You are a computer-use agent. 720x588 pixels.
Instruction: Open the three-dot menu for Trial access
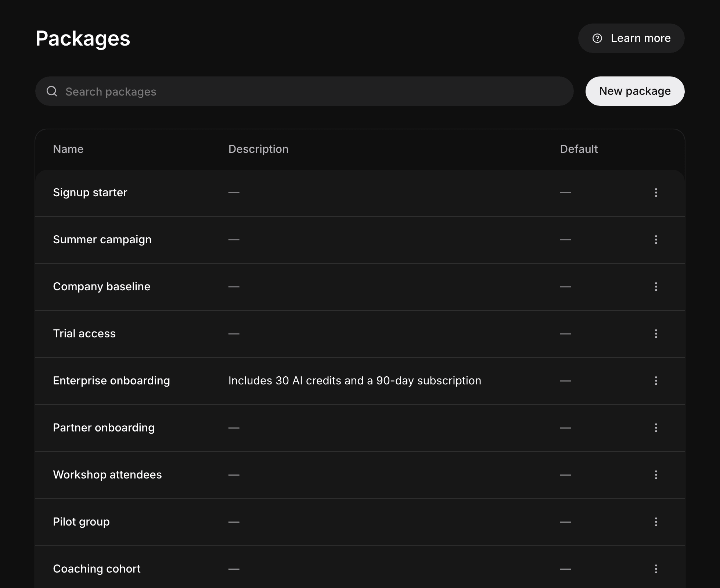656,334
